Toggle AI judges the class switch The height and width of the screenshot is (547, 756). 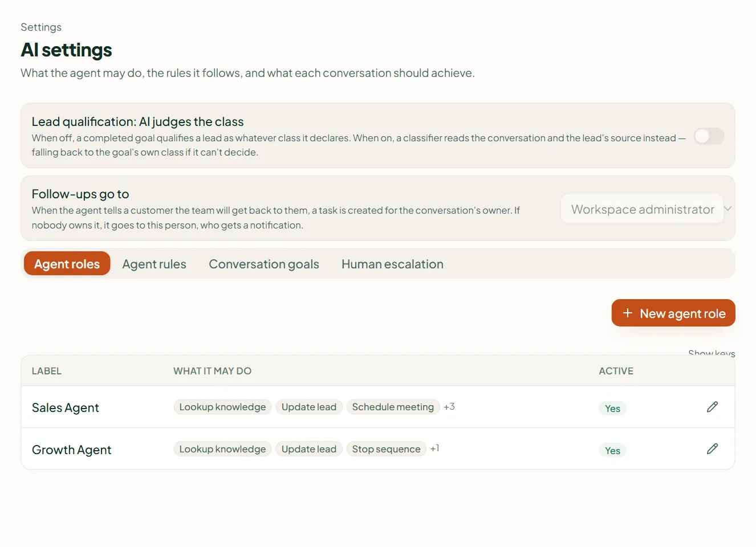(709, 136)
